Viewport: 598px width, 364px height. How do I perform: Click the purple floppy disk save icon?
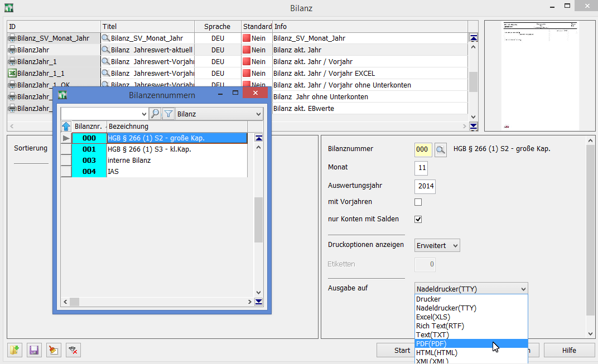coord(33,350)
